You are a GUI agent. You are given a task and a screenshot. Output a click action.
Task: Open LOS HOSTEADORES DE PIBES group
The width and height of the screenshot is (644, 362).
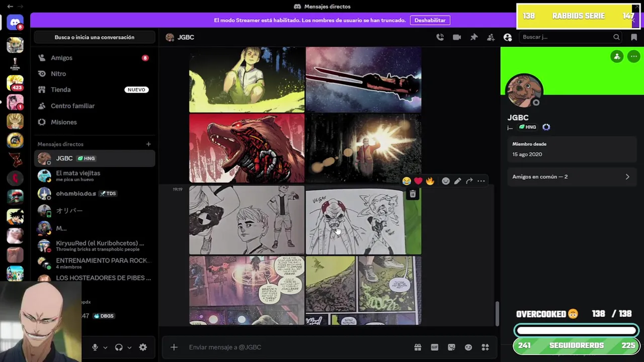pyautogui.click(x=95, y=278)
